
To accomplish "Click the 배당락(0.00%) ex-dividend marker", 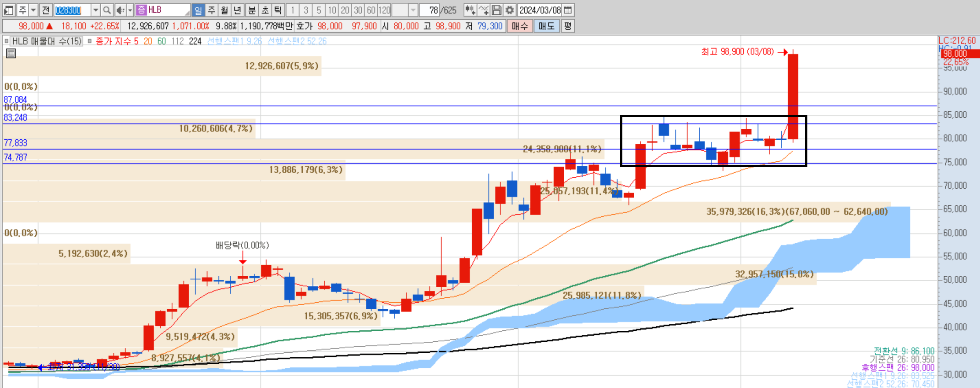I will click(242, 246).
